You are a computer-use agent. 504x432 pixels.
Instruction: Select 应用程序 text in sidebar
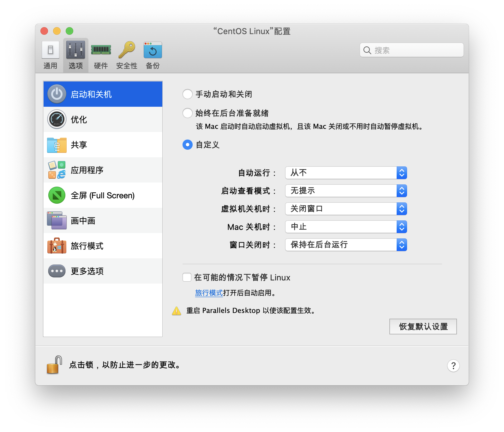coord(87,170)
